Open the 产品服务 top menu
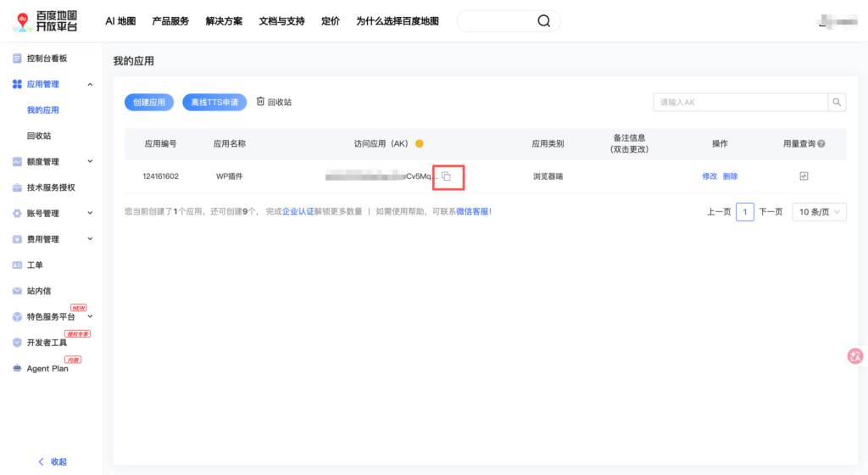Screen dimensions: 868x475 [170, 21]
